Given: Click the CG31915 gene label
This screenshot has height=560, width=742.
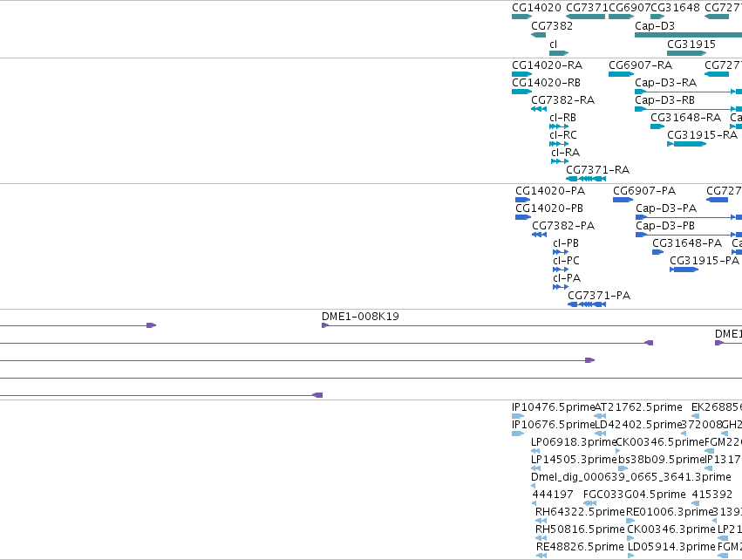Looking at the screenshot, I should (691, 44).
